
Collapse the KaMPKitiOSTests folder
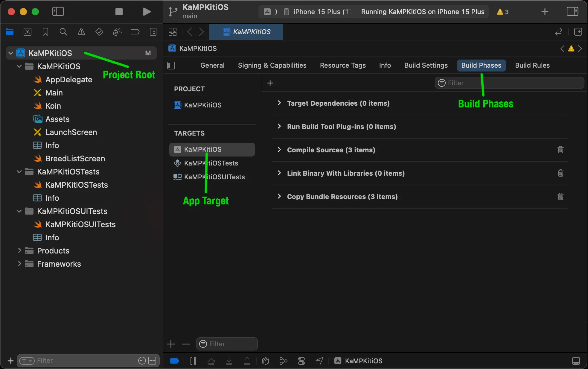19,172
